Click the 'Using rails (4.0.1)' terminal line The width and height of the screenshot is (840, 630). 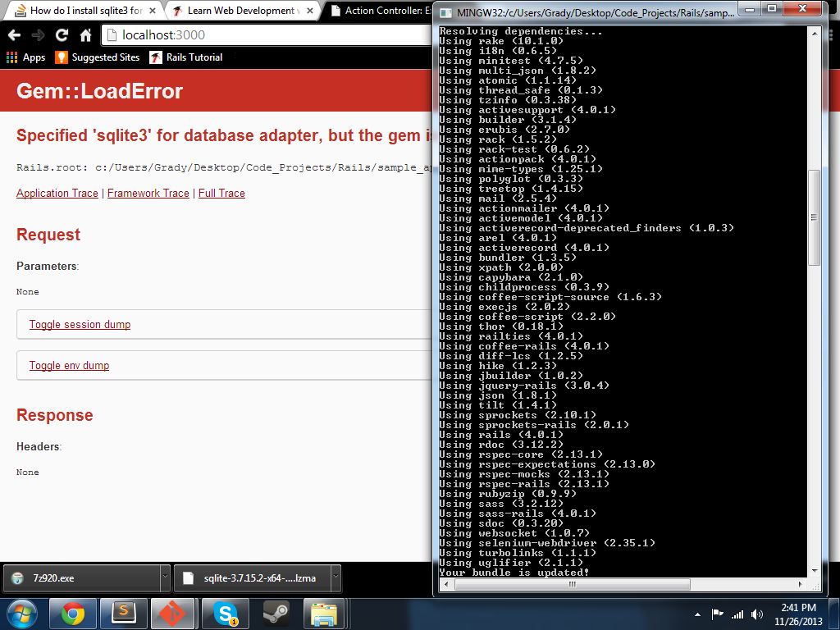tap(501, 435)
